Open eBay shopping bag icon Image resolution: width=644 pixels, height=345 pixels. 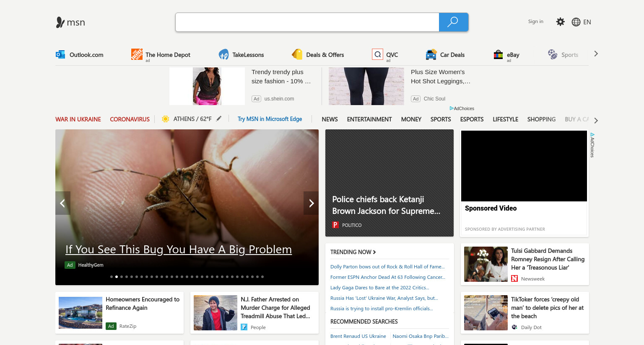[498, 54]
